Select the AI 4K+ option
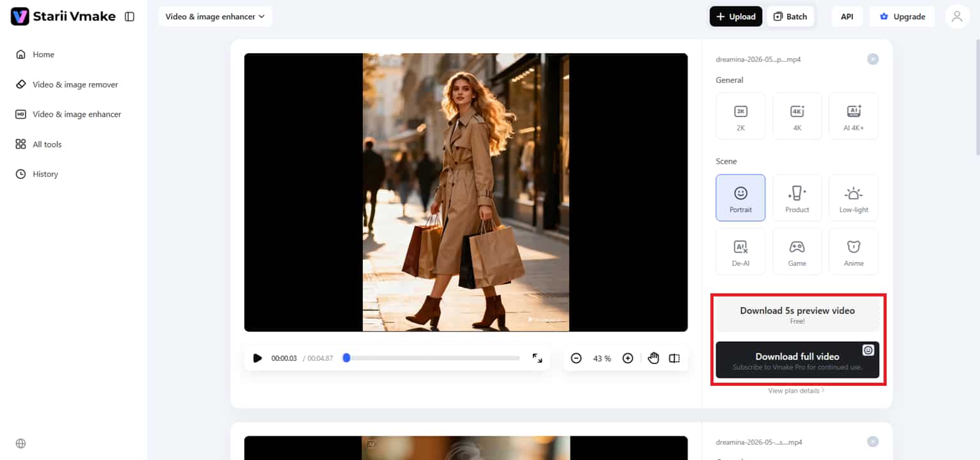The height and width of the screenshot is (460, 980). (854, 116)
